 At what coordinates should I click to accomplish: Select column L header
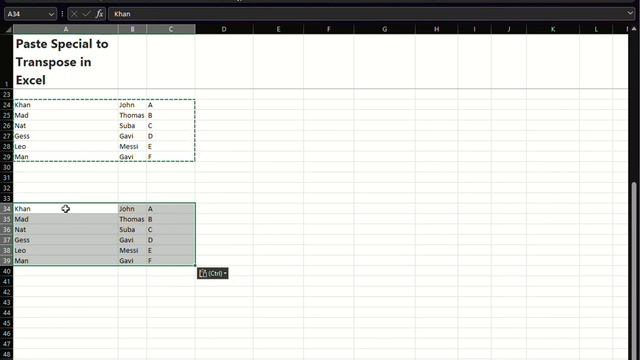(596, 29)
